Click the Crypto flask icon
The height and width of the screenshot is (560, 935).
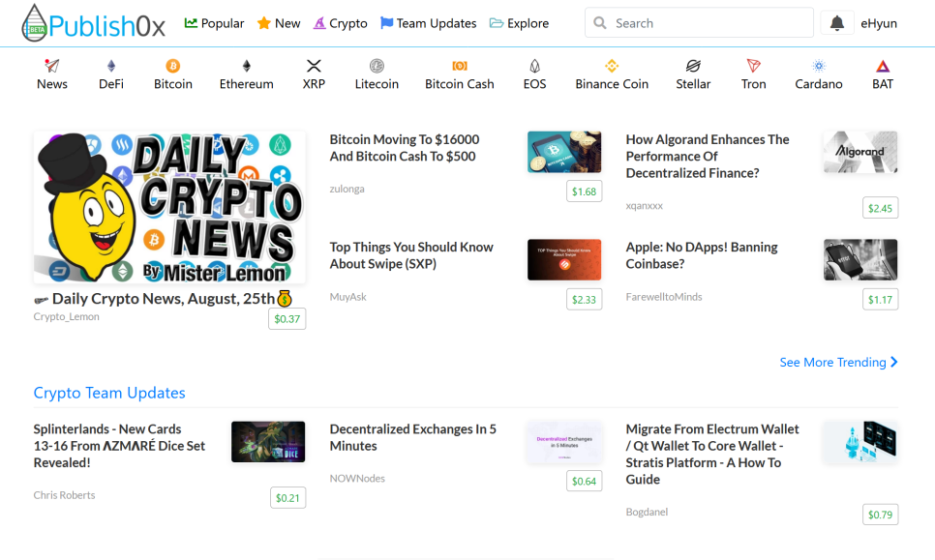pyautogui.click(x=319, y=22)
